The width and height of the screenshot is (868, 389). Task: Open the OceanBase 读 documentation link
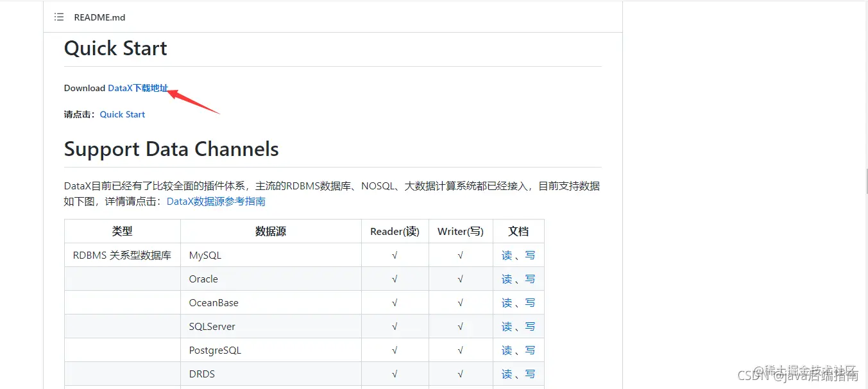pos(507,302)
